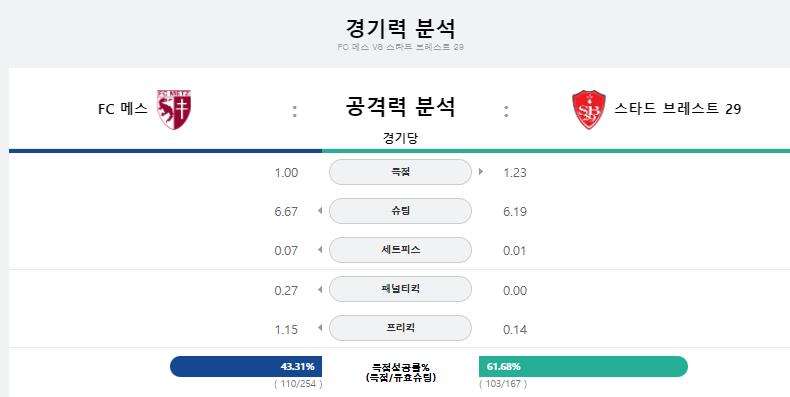Image resolution: width=790 pixels, height=397 pixels.
Task: Click the 스타드 브레스트 29 team name
Action: point(678,109)
